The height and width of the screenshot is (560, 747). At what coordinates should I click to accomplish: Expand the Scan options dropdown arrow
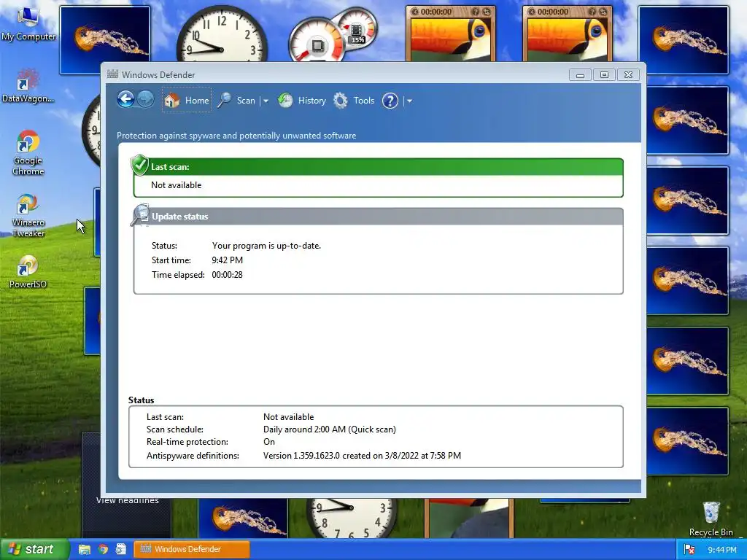tap(266, 101)
